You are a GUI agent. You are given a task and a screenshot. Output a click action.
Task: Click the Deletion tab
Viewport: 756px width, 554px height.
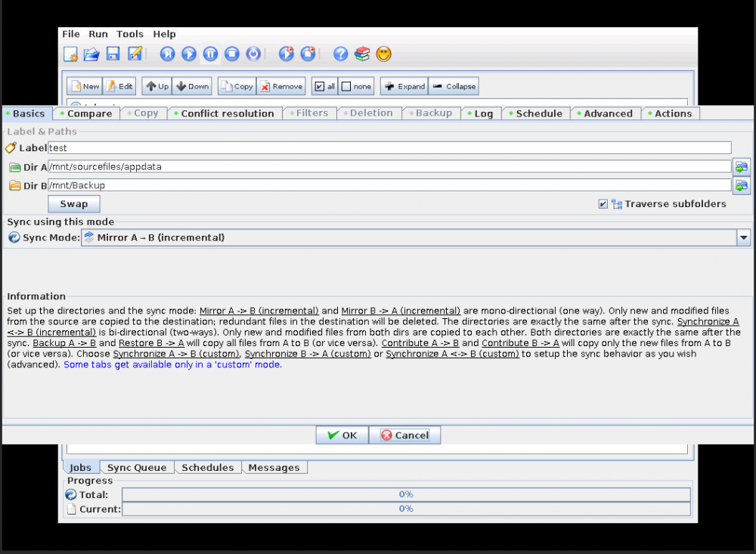[369, 113]
